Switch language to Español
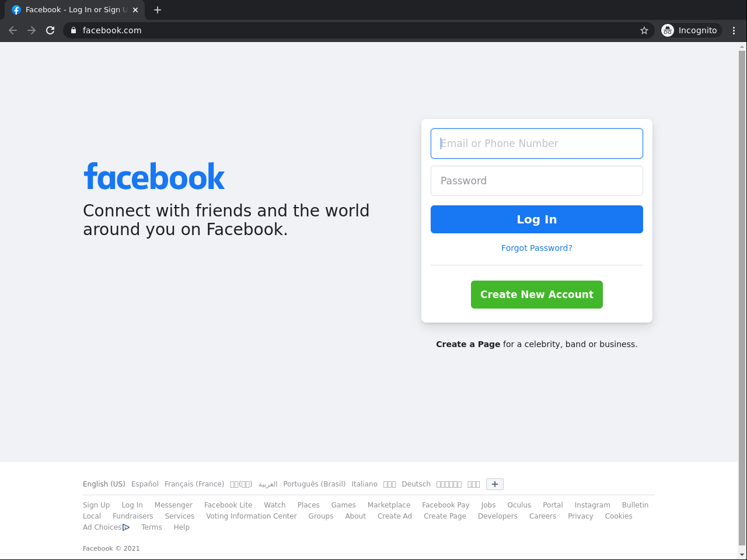Viewport: 747px width, 560px height. pyautogui.click(x=145, y=484)
